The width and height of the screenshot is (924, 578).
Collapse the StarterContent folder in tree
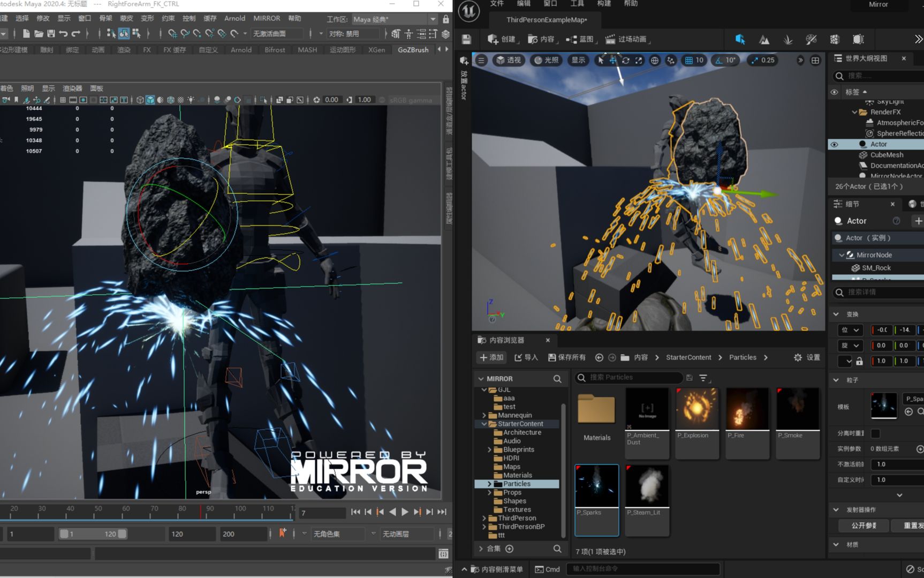point(484,424)
